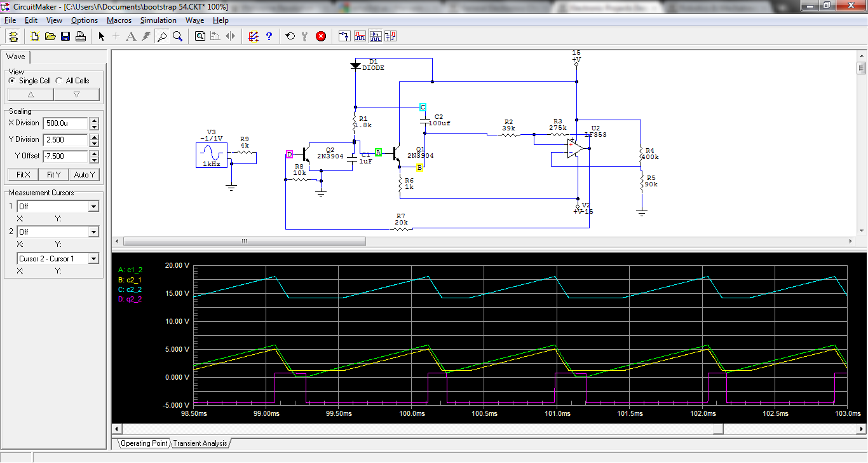
Task: Open Measurement Cursor 1 dropdown
Action: 94,207
